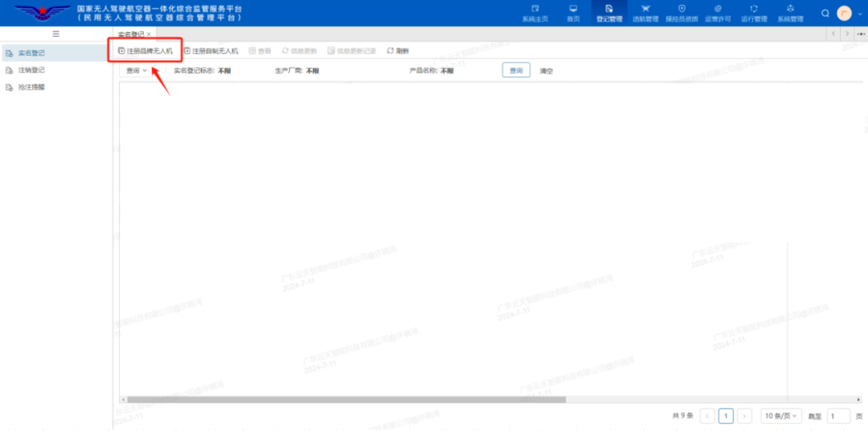The width and height of the screenshot is (868, 431).
Task: Open the 运行管理 module
Action: 754,13
